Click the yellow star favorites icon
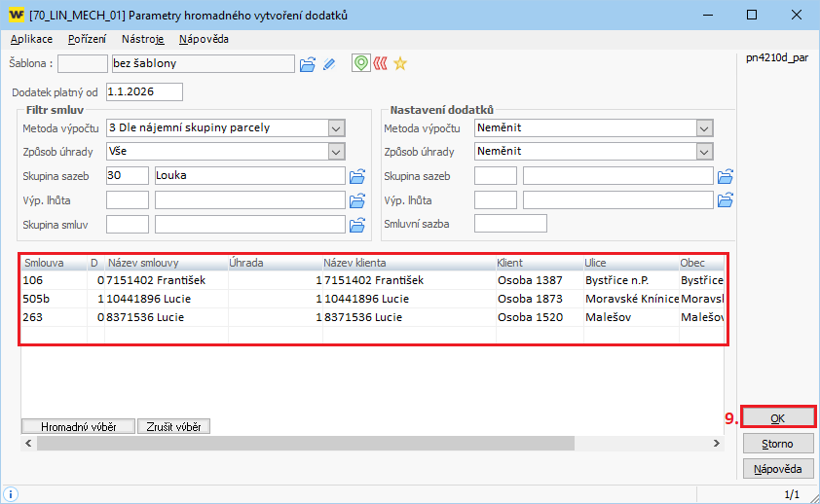 (x=399, y=64)
